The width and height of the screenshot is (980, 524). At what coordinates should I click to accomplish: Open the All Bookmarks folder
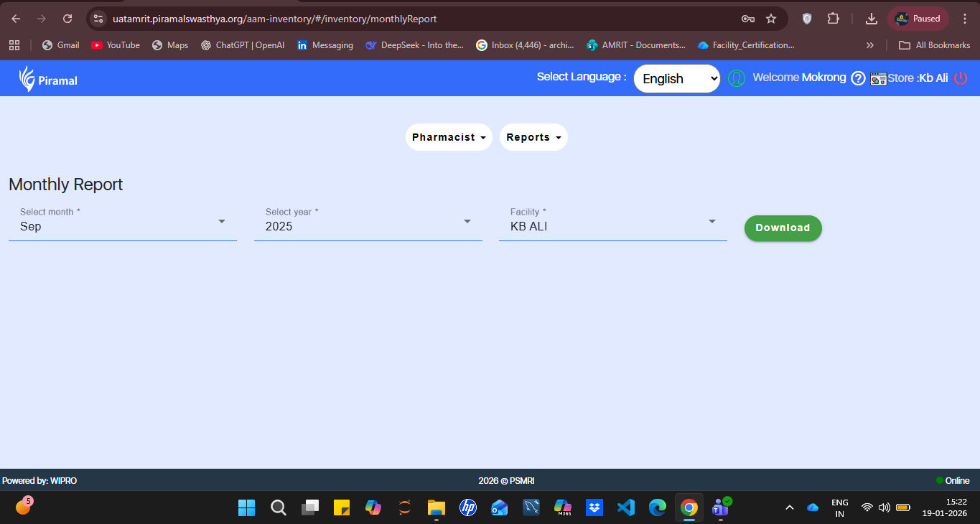coord(935,45)
